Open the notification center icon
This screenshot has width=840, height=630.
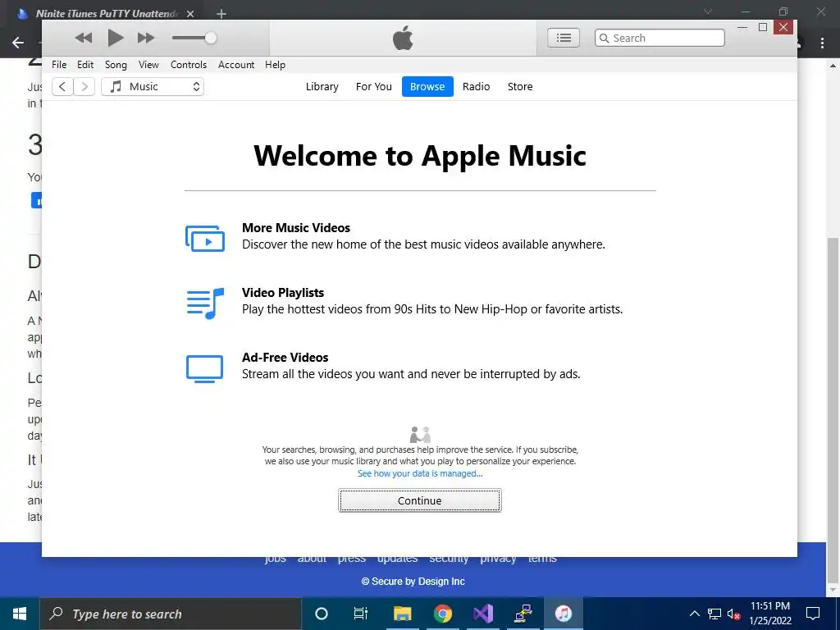(x=813, y=614)
